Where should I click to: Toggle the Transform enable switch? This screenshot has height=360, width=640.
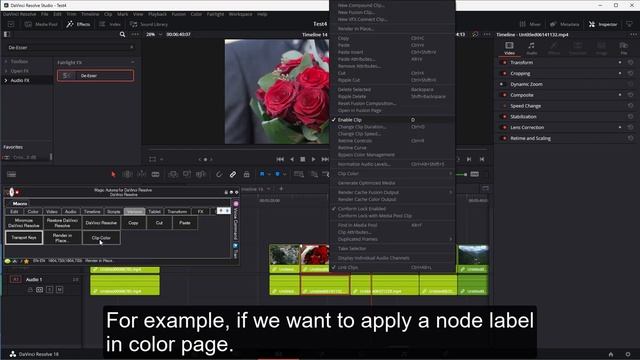(x=504, y=62)
